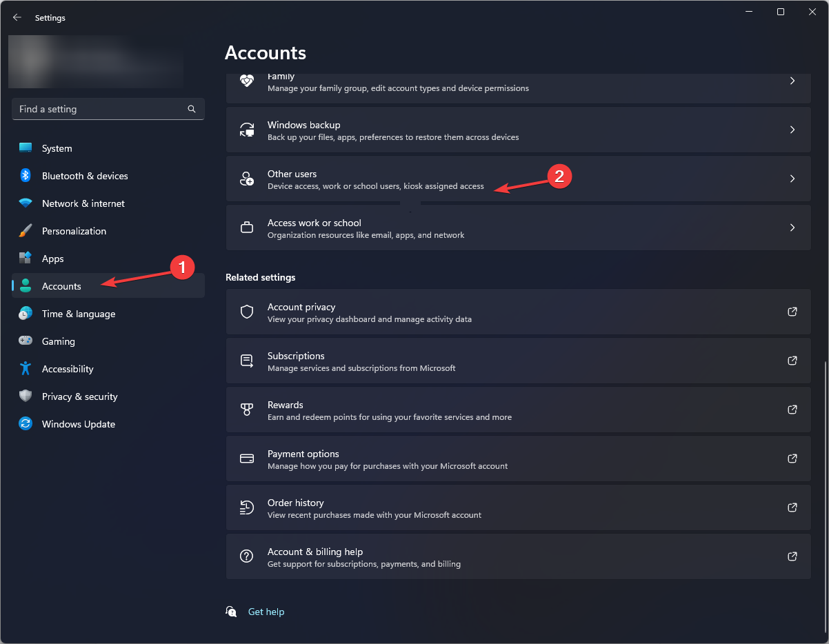Open Account privacy external link icon
The width and height of the screenshot is (829, 644).
click(x=792, y=312)
